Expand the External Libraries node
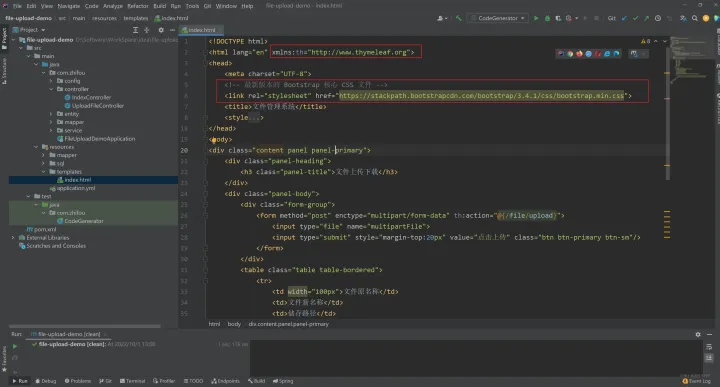 (13, 238)
